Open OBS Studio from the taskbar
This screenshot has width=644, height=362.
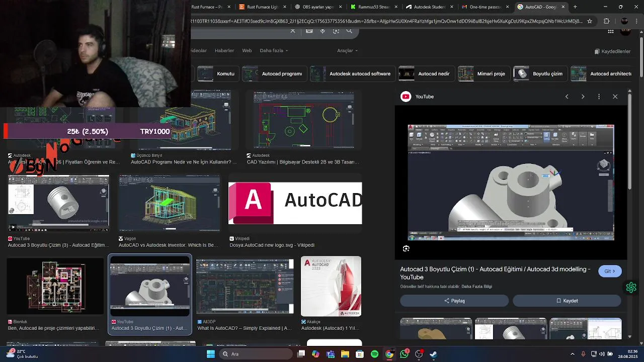[419, 354]
